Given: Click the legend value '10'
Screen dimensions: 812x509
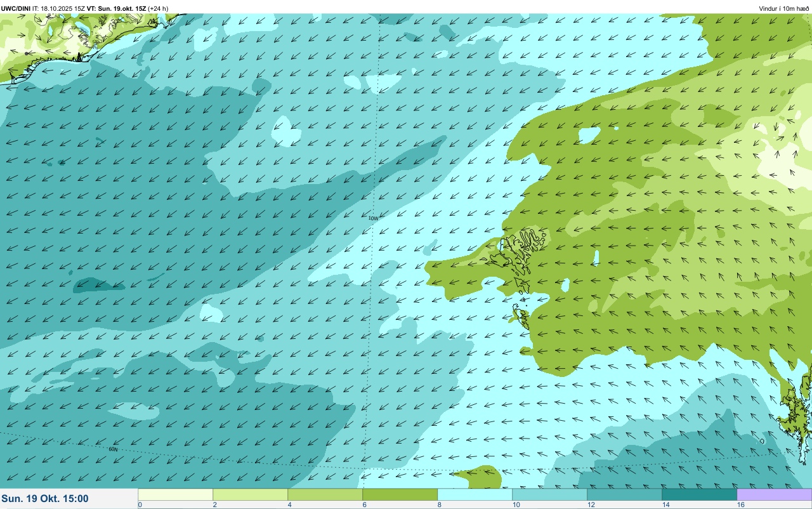Looking at the screenshot, I should (516, 505).
